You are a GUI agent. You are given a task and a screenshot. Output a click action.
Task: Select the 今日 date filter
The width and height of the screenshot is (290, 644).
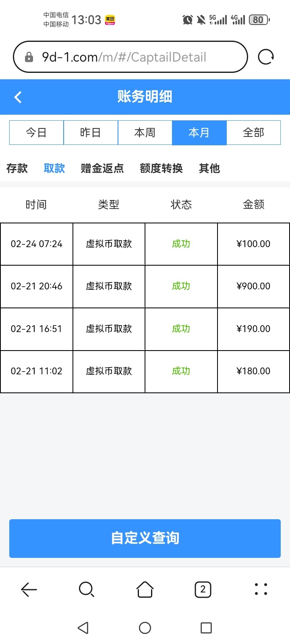pos(36,132)
